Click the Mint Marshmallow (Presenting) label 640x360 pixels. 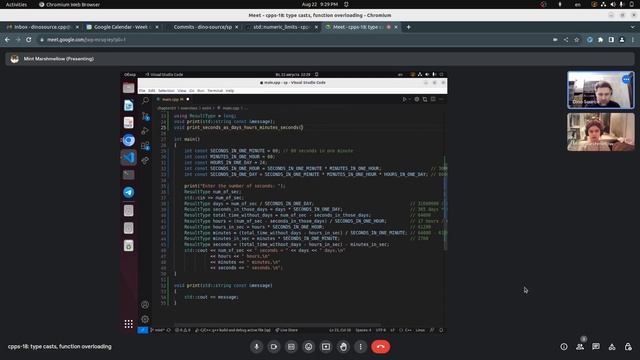(59, 59)
